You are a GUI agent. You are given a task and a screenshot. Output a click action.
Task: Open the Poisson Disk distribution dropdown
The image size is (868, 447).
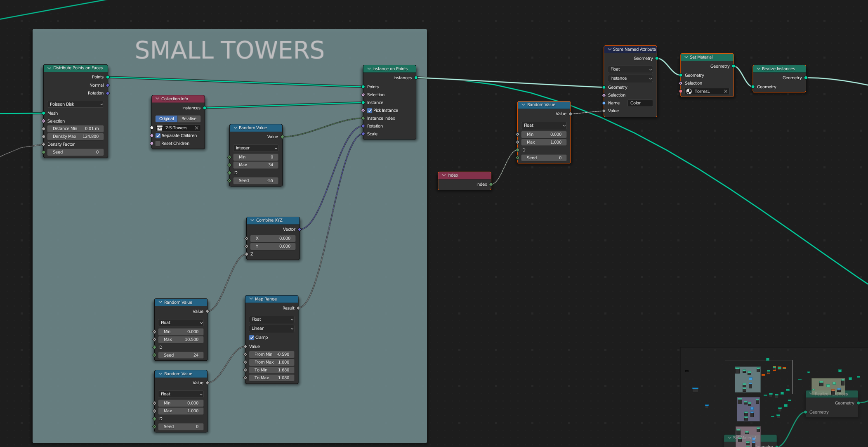pyautogui.click(x=76, y=104)
